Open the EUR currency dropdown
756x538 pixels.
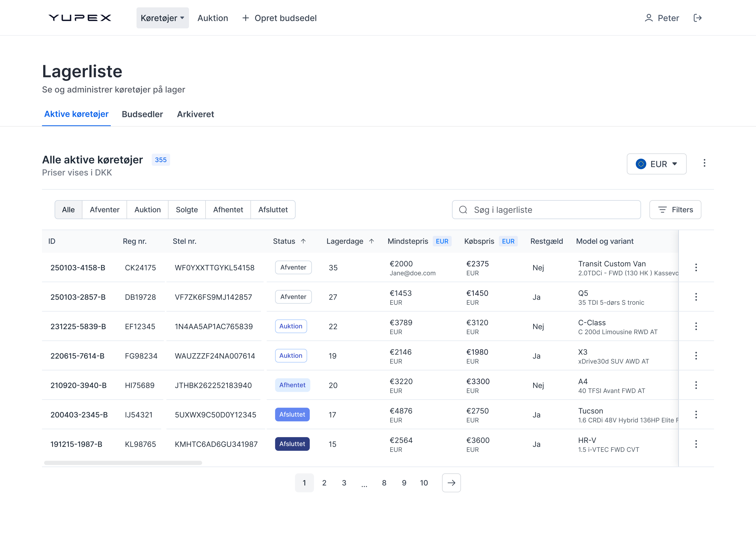[x=656, y=164]
